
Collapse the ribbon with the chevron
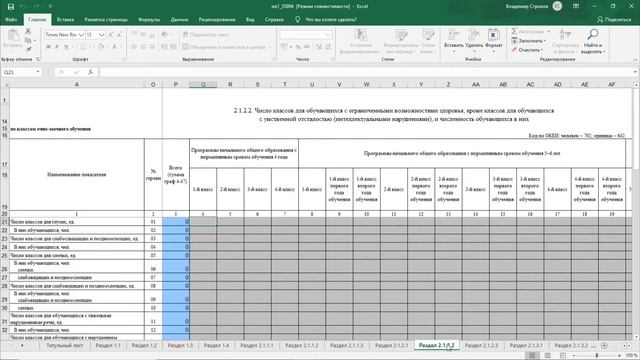[635, 60]
